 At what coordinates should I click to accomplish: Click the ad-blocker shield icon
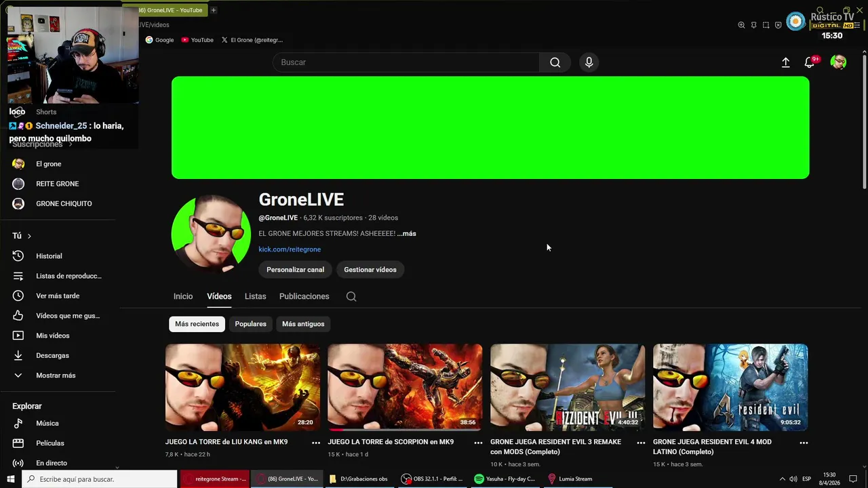(x=778, y=25)
